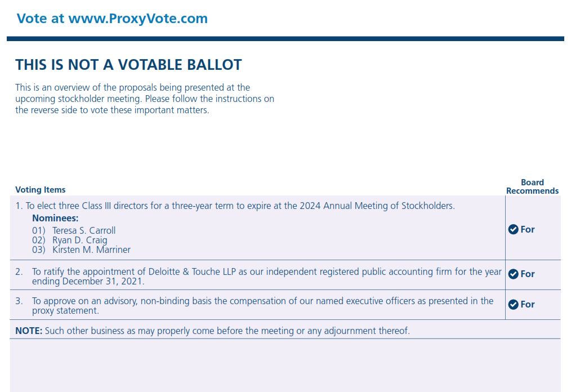This screenshot has height=392, width=571.
Task: Select the 'For' label beside proposal 1
Action: tap(528, 229)
